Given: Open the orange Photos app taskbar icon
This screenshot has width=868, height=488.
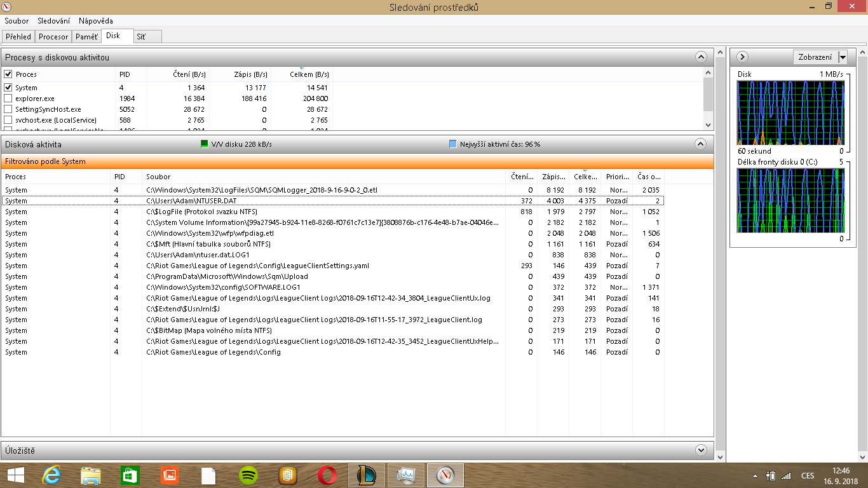Looking at the screenshot, I should [170, 475].
